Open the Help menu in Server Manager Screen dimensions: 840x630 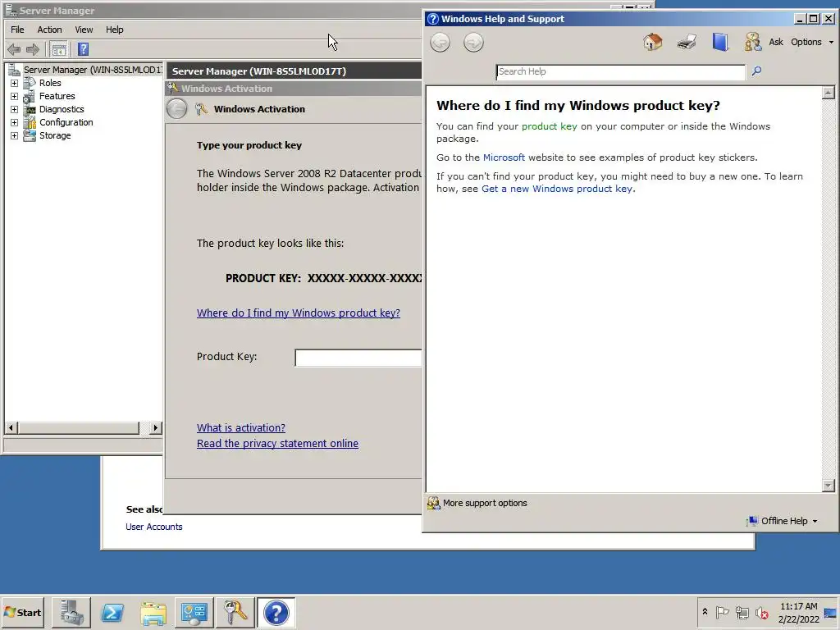tap(114, 30)
